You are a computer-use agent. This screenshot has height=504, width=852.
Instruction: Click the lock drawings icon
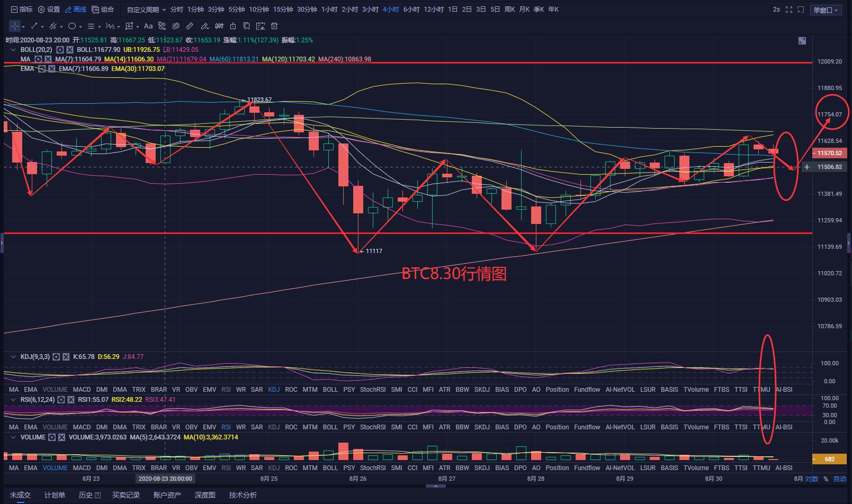click(232, 26)
